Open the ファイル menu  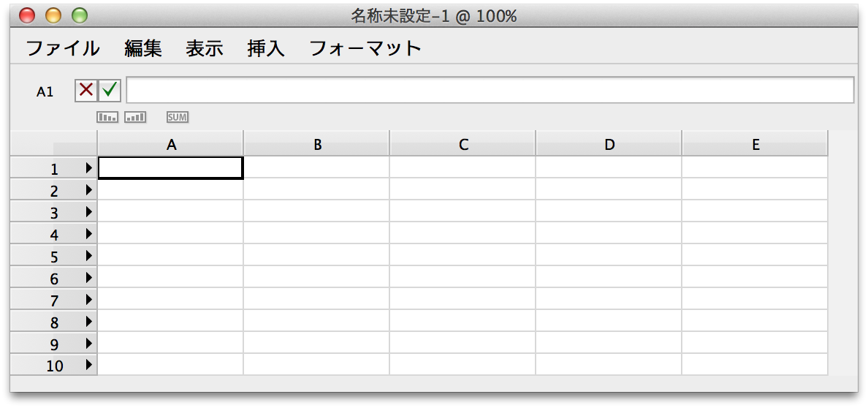[63, 49]
